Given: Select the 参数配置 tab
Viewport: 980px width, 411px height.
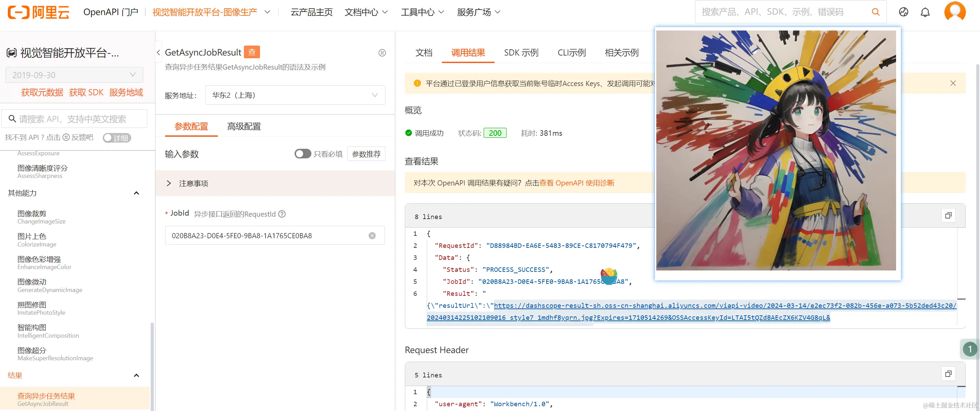Looking at the screenshot, I should (x=191, y=126).
